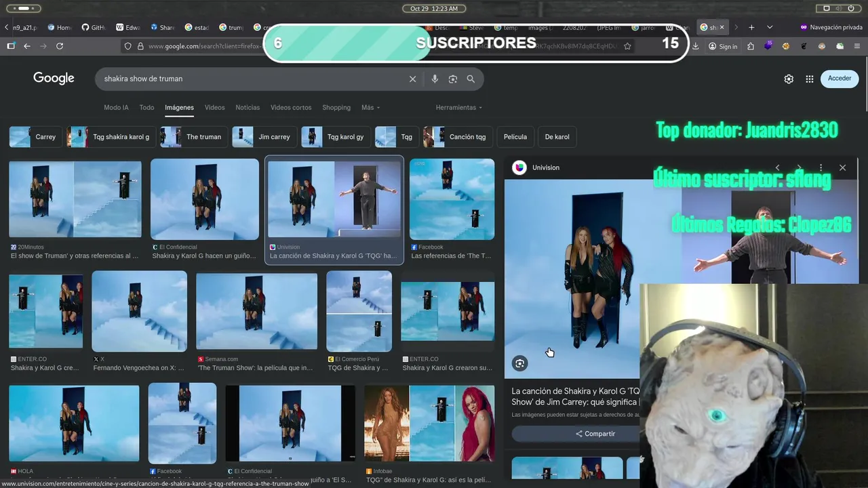Select the Película suggestion chip
The image size is (868, 488).
[515, 137]
